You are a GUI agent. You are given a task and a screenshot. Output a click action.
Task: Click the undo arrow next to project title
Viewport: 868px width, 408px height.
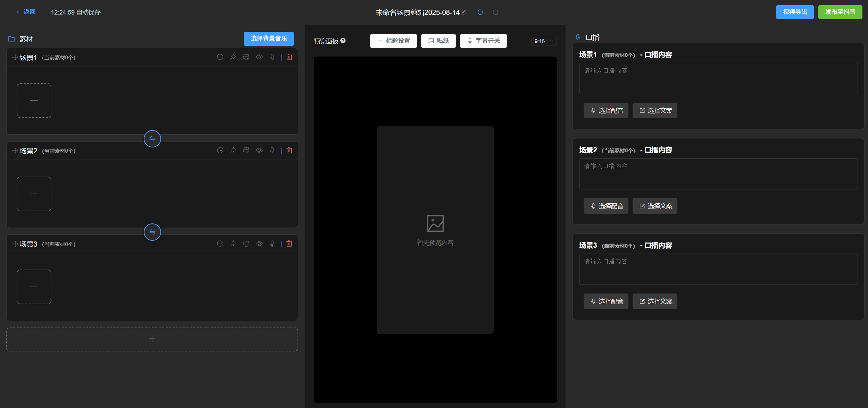(x=480, y=12)
